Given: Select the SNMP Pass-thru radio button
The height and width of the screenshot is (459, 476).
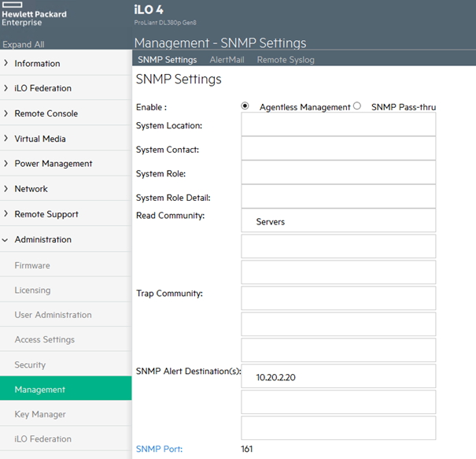Looking at the screenshot, I should tap(357, 106).
